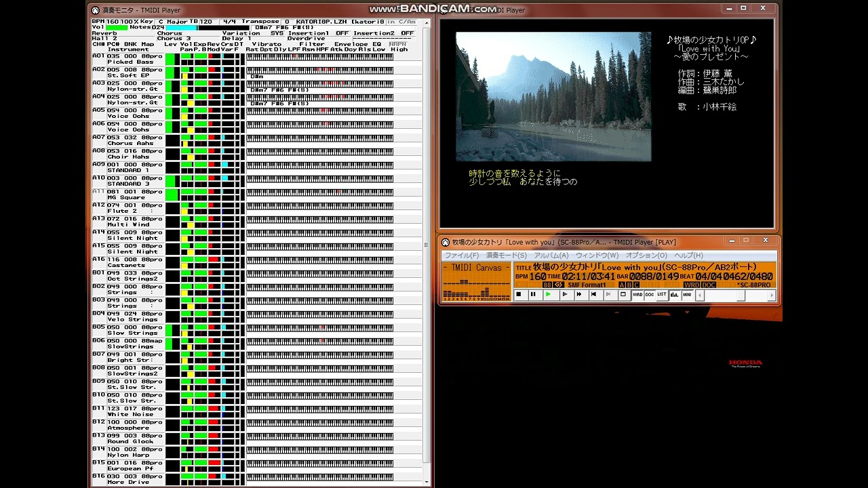868x488 pixels.
Task: Click the channel list vertical scrollbar
Action: (427, 244)
